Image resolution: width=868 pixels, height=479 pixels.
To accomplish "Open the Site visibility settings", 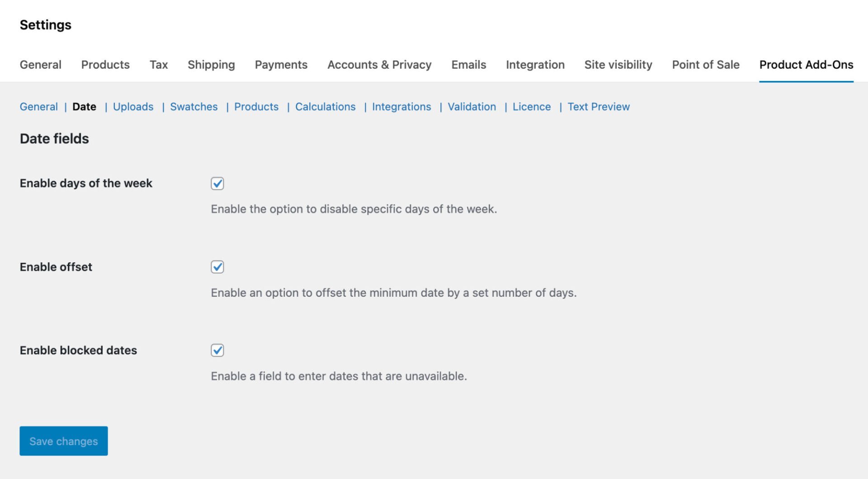I will (x=618, y=65).
